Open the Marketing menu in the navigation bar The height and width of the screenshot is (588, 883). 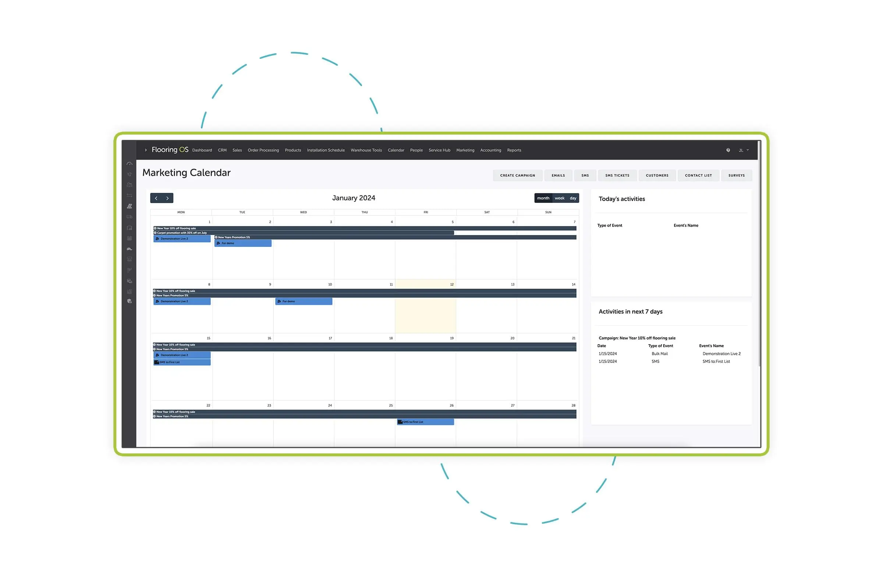pos(465,150)
